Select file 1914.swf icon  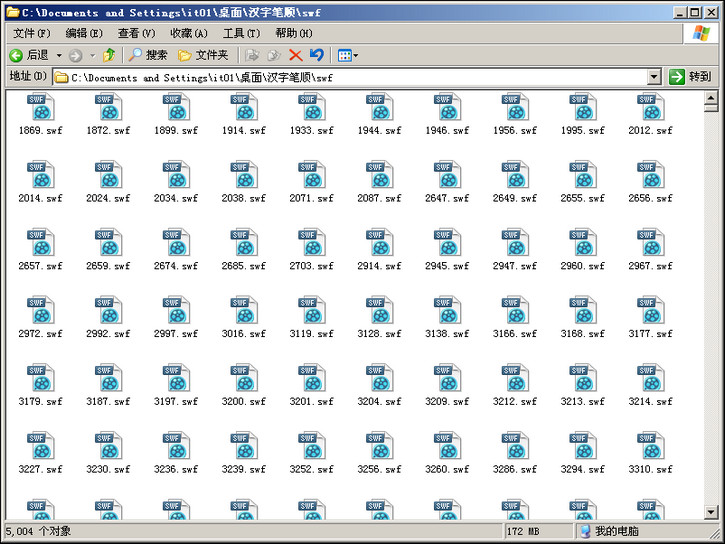pyautogui.click(x=244, y=107)
